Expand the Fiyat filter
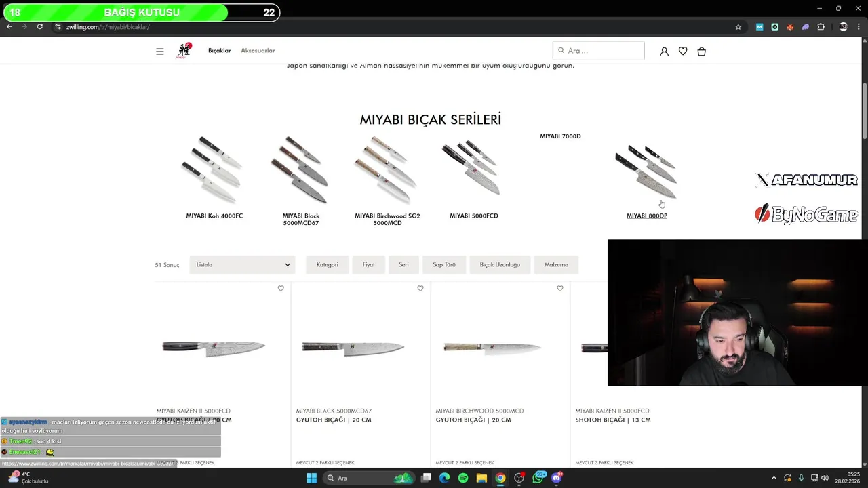 [368, 265]
